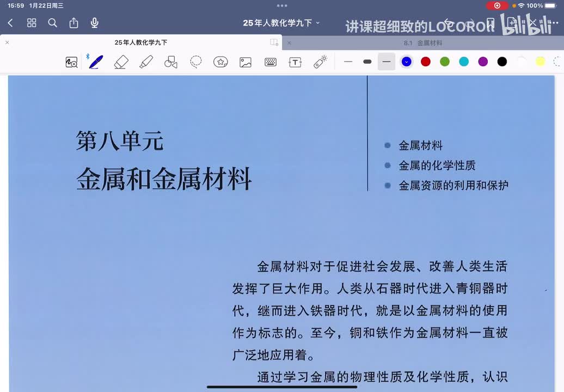Activate the Laser pointer tool
Image resolution: width=564 pixels, height=392 pixels.
coord(320,62)
